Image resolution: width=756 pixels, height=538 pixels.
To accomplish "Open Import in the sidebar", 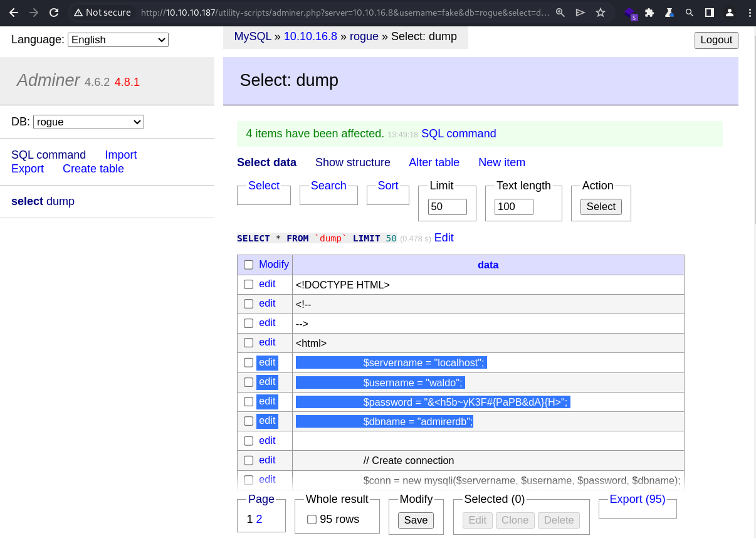I will tap(120, 155).
